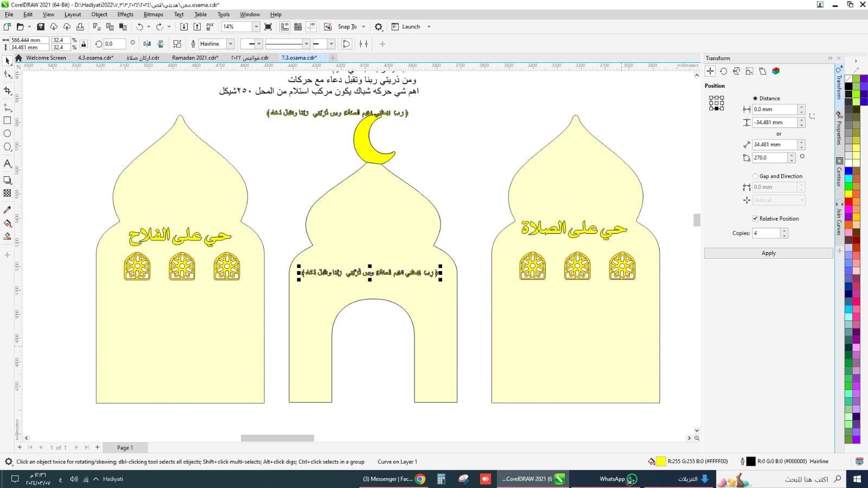The height and width of the screenshot is (488, 868).
Task: Activate the Text tool
Action: [8, 163]
